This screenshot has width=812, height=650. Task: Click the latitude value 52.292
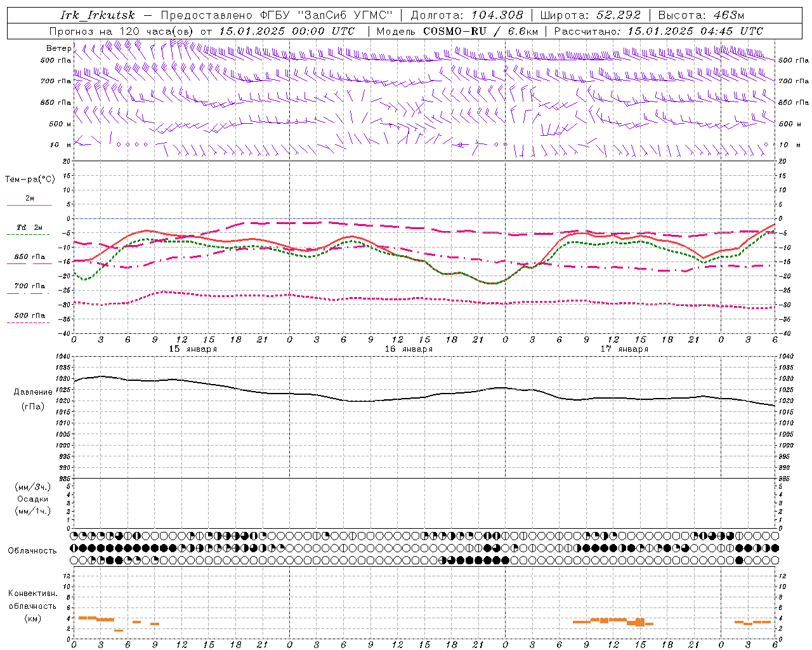[x=619, y=15]
